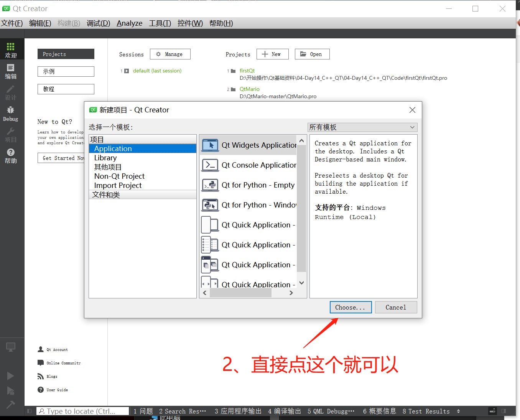Open the 工具(T) menu

tap(160, 23)
